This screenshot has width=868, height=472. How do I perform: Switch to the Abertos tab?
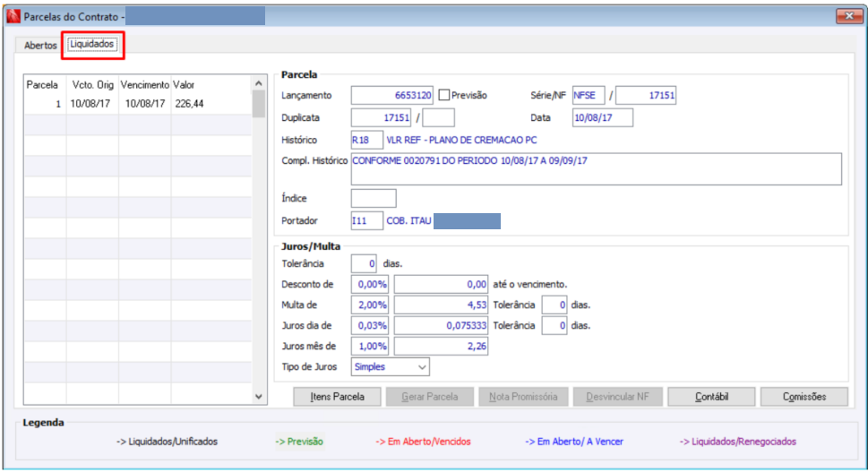pyautogui.click(x=40, y=46)
